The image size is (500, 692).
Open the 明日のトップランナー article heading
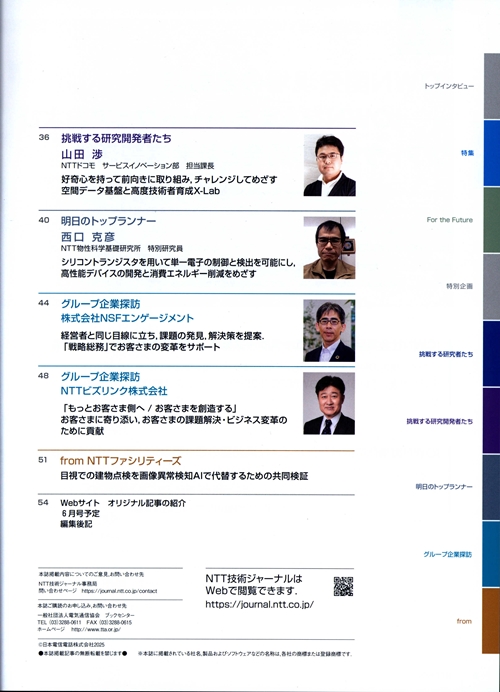[x=108, y=221]
